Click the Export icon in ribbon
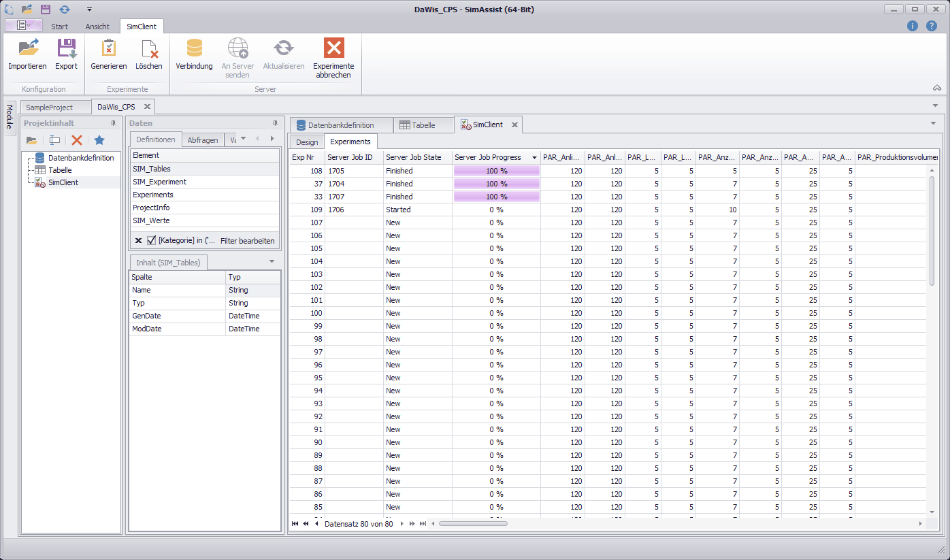 click(66, 49)
